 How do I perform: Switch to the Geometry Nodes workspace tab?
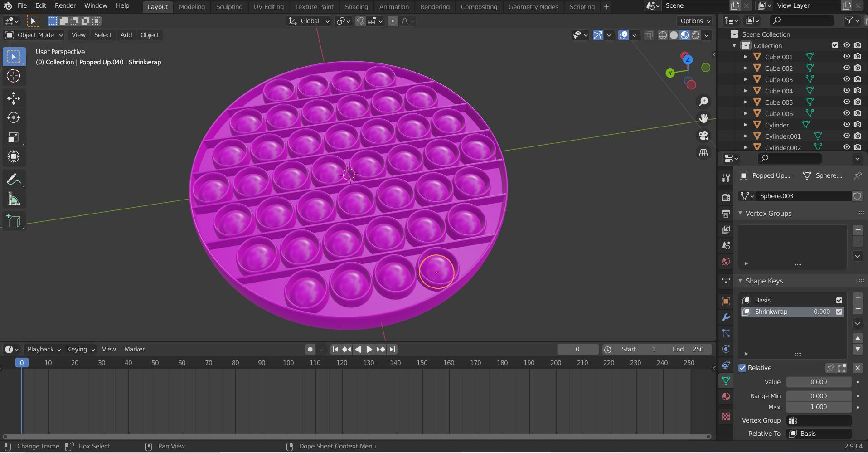pyautogui.click(x=533, y=7)
